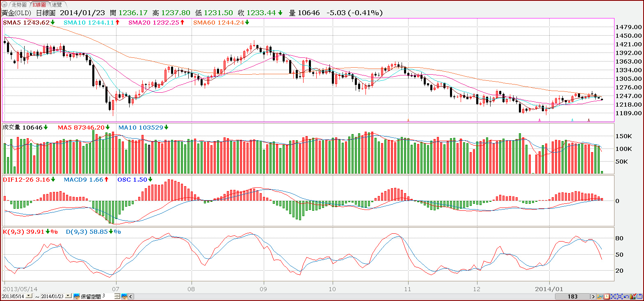Click the 黃金(GLD) symbol name

pyautogui.click(x=16, y=13)
